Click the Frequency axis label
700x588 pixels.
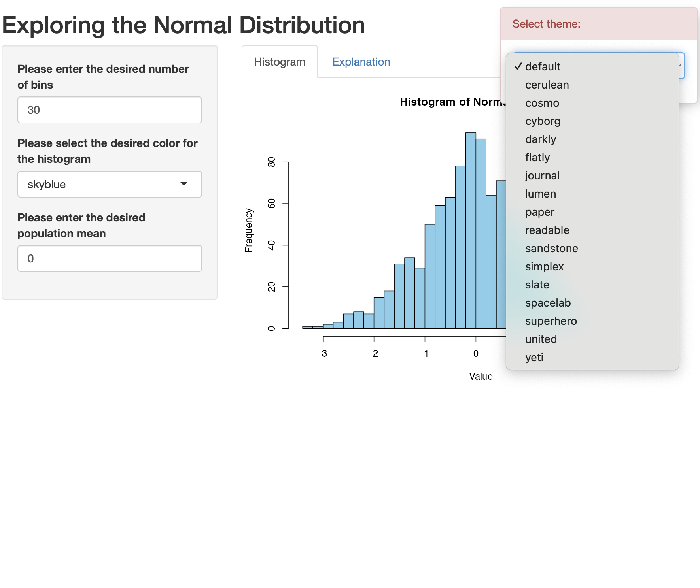coord(248,230)
